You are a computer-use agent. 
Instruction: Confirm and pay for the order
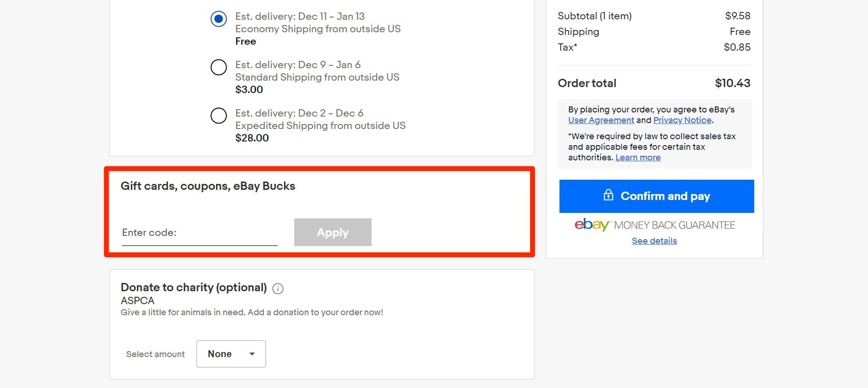click(x=657, y=196)
